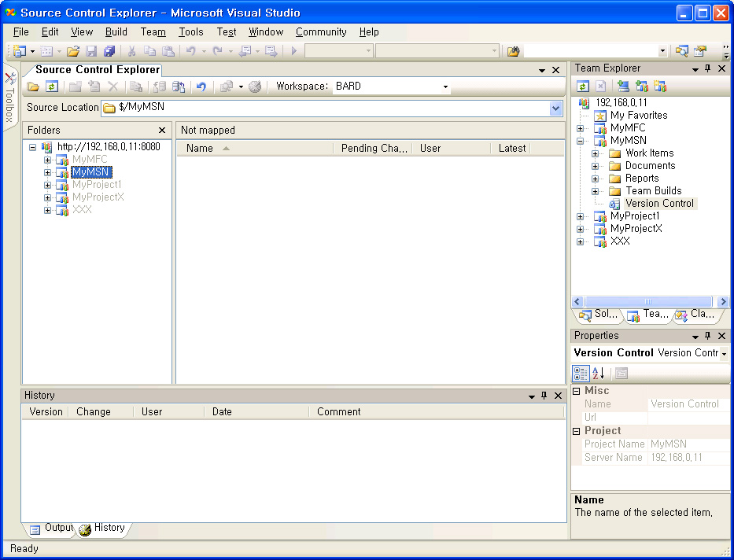Click Connect to Team Foundation Server icon
Screen dimensions: 734x560
pos(623,86)
